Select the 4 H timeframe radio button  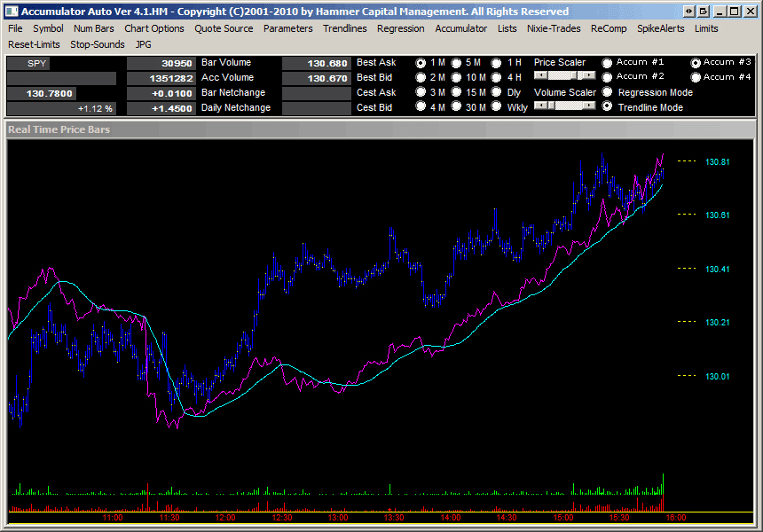pyautogui.click(x=496, y=77)
